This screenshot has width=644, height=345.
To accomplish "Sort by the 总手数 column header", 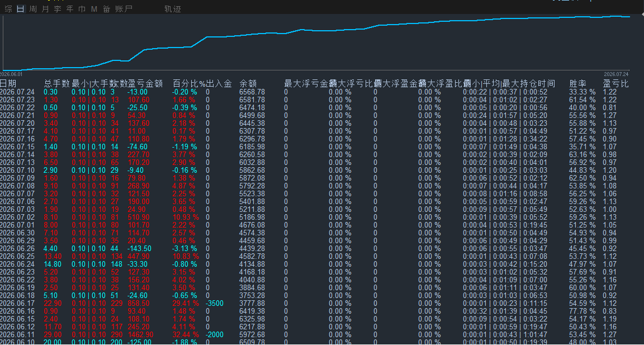I will pos(56,84).
